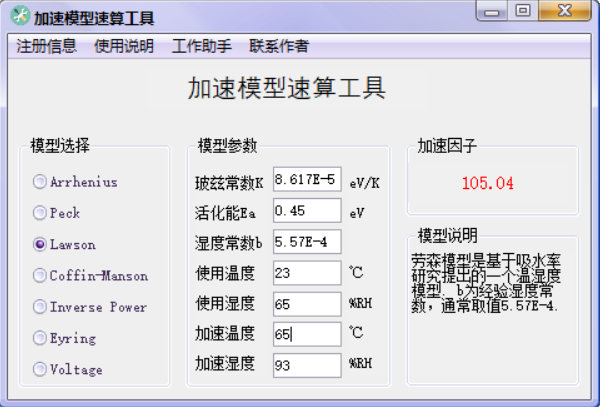This screenshot has width=600, height=407.
Task: Select the Lawson model radio button
Action: (x=40, y=244)
